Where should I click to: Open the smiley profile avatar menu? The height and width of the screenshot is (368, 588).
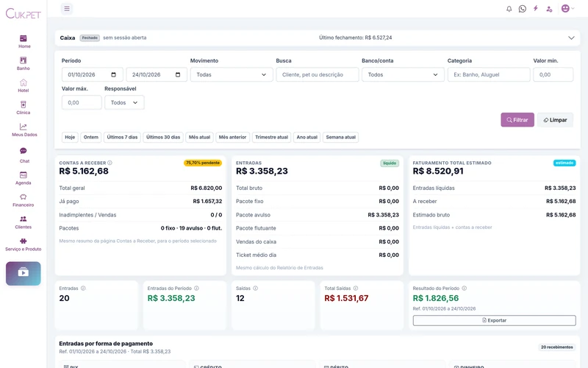[x=567, y=8]
